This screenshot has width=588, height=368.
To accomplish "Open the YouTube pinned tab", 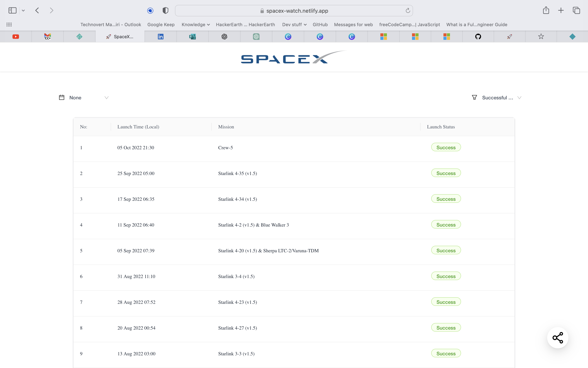I will (x=16, y=37).
